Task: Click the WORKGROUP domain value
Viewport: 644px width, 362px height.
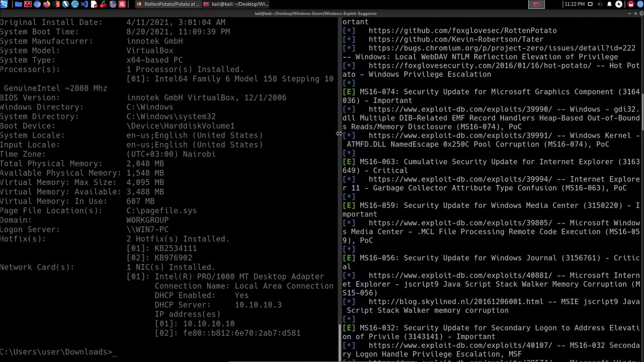Action: tap(147, 220)
